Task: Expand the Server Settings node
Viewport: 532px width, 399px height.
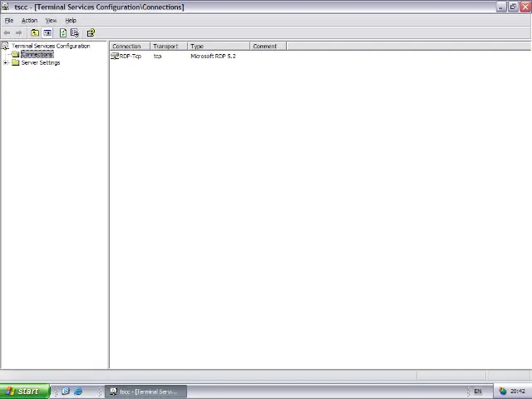Action: (x=5, y=63)
